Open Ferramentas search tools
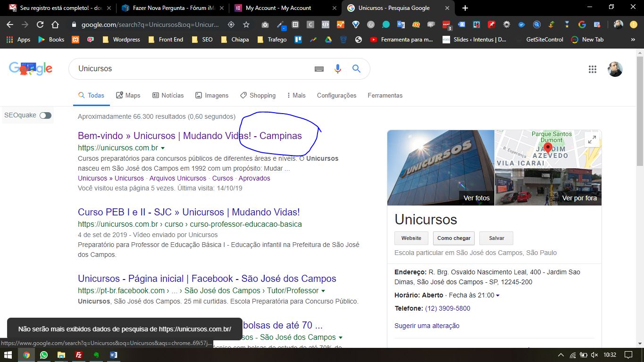Screen dimensions: 644x362 385,95
